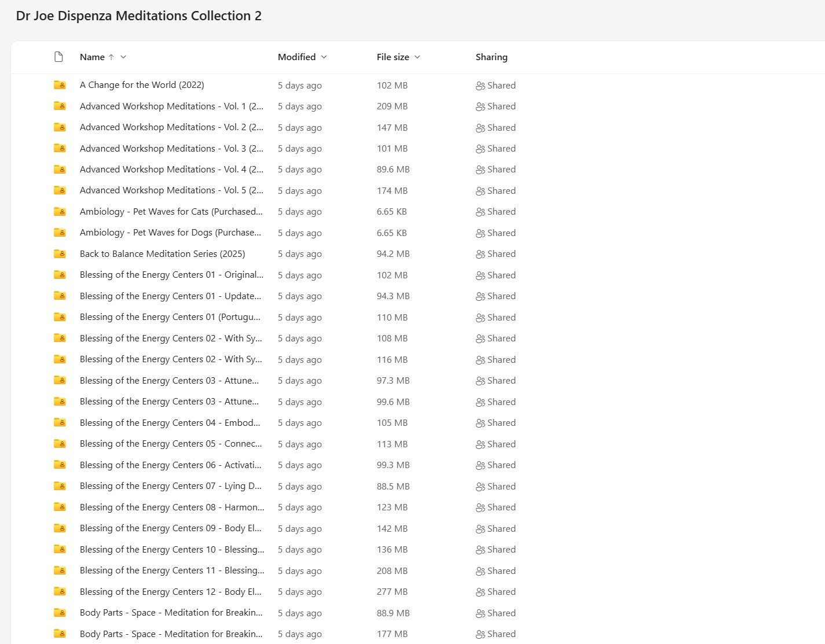Open Back to Balance Meditation Series (2025)
This screenshot has height=644, width=825.
pyautogui.click(x=163, y=254)
